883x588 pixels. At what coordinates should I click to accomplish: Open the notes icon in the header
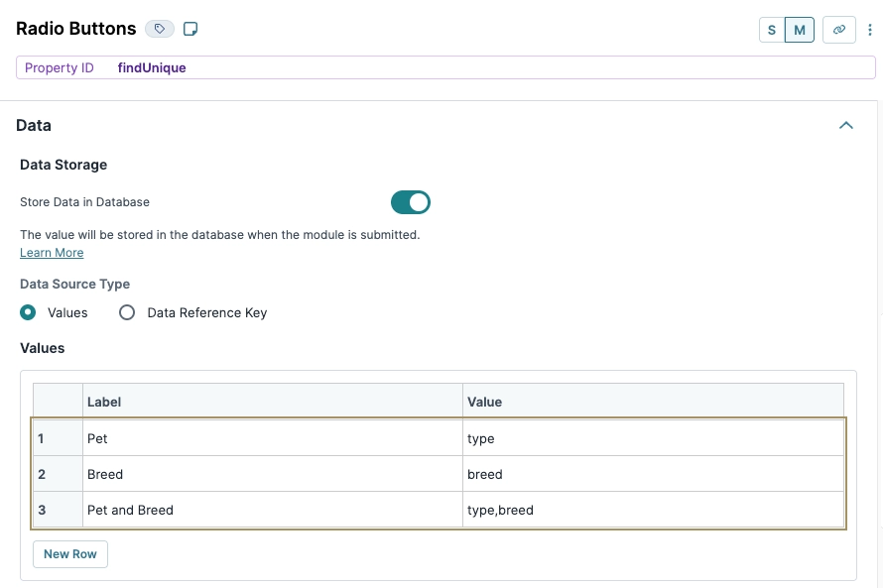point(190,29)
